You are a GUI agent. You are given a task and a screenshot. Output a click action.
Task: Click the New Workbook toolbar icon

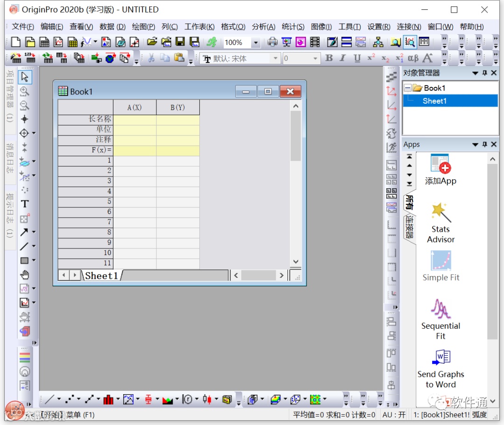pyautogui.click(x=44, y=42)
